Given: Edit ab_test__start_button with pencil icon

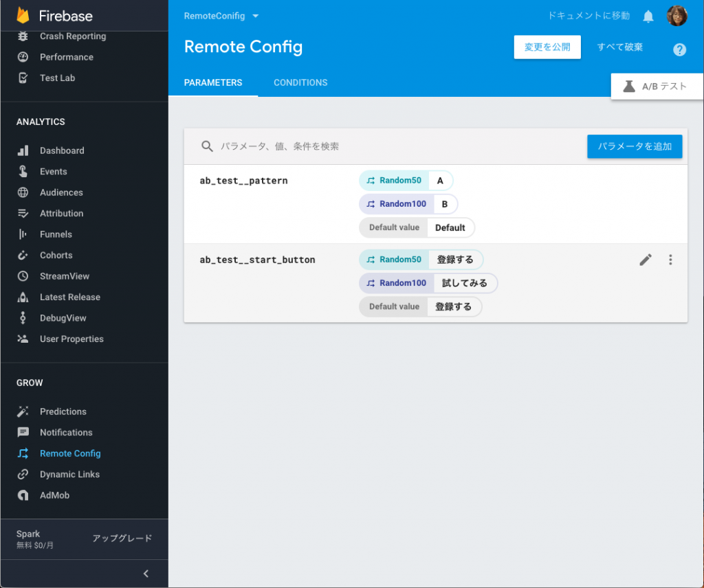Looking at the screenshot, I should [x=645, y=260].
